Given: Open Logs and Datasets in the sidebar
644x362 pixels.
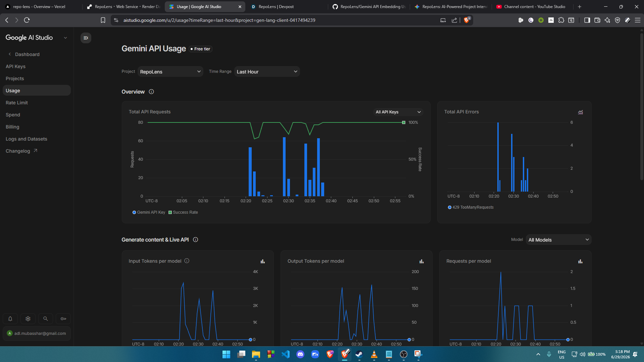Looking at the screenshot, I should pos(37,139).
